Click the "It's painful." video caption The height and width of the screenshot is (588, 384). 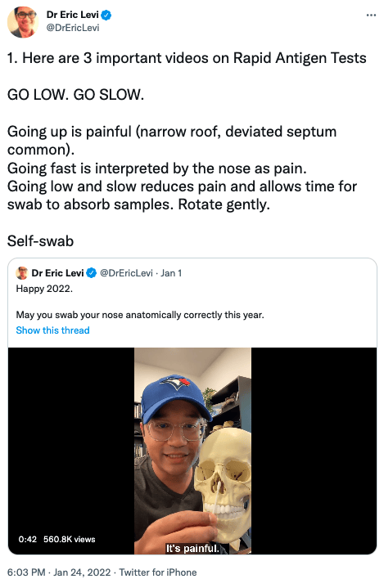(x=192, y=548)
